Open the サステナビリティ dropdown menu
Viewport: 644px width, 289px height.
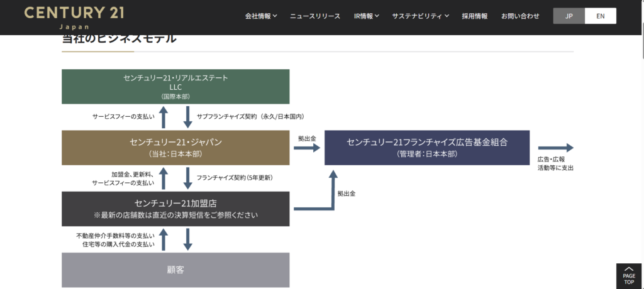tap(420, 16)
